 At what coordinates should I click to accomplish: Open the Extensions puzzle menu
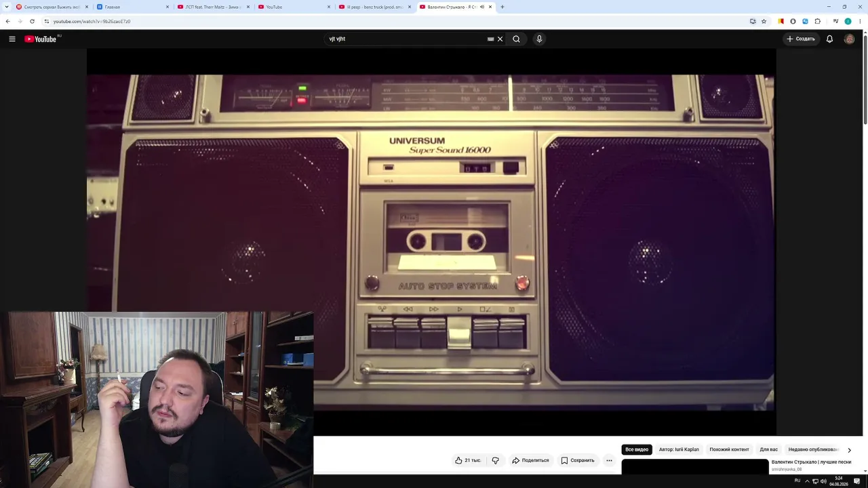click(x=817, y=22)
